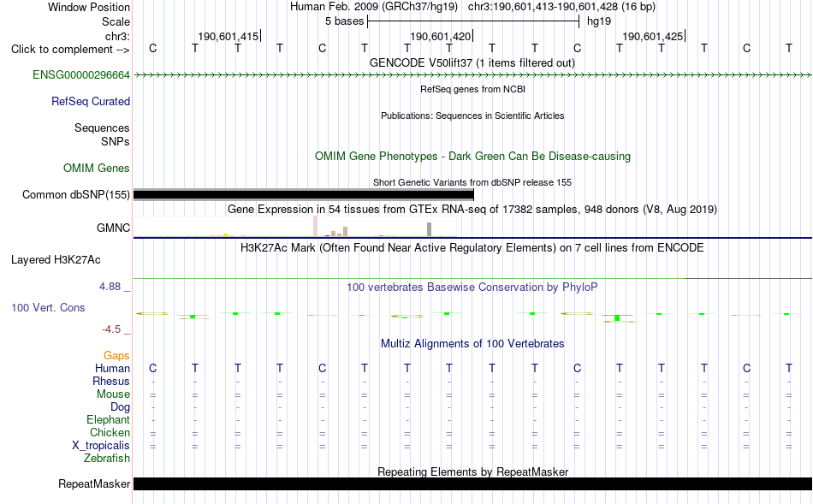
Task: Click the gray GTEx expression bar
Action: 429,229
